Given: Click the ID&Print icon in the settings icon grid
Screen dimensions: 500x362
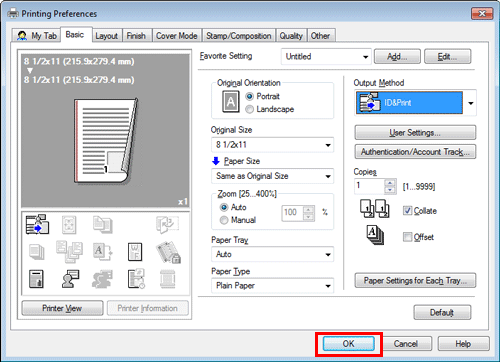Looking at the screenshot, I should pos(37,224).
